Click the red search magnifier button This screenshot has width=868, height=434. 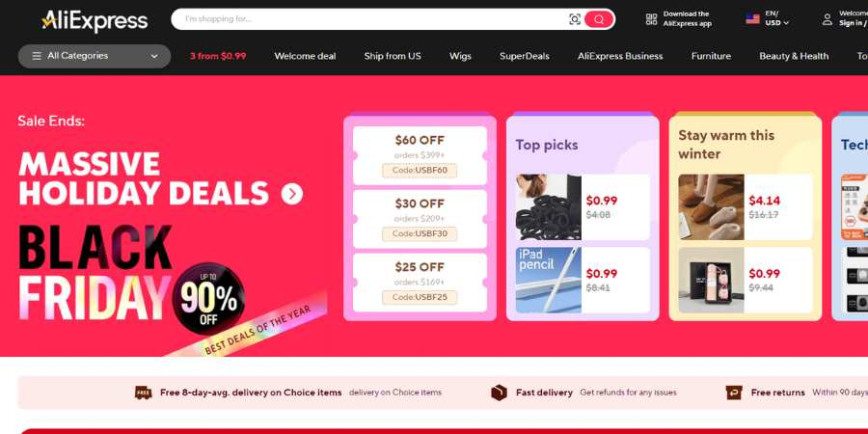click(x=598, y=19)
